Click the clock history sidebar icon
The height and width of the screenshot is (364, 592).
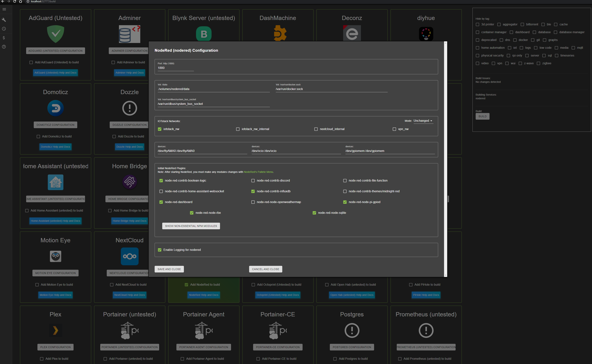point(4,29)
